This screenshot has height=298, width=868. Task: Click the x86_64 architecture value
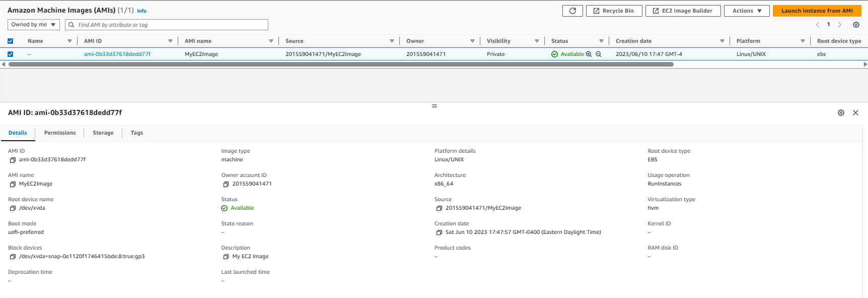(444, 184)
